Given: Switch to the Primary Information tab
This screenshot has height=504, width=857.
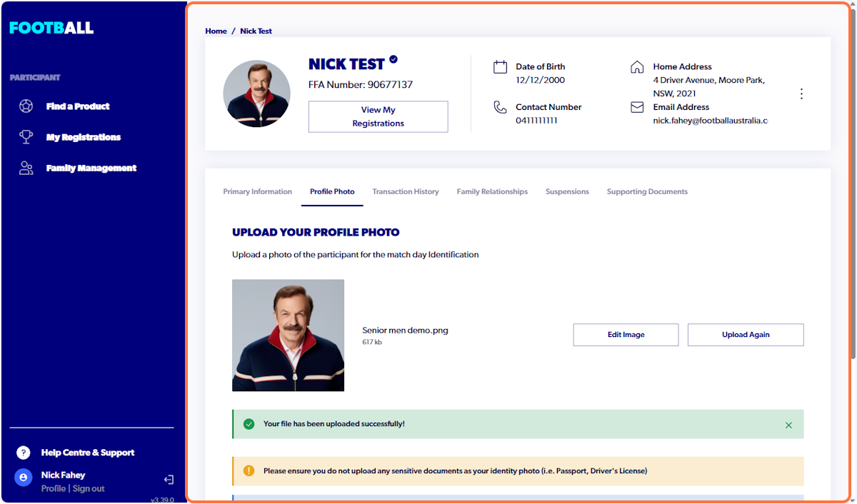Looking at the screenshot, I should (257, 191).
